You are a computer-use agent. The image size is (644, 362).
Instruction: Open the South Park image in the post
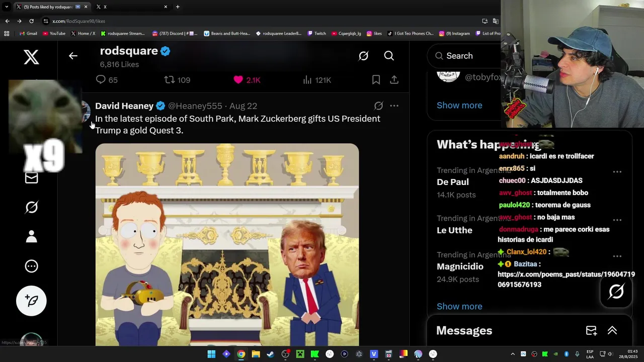point(227,245)
